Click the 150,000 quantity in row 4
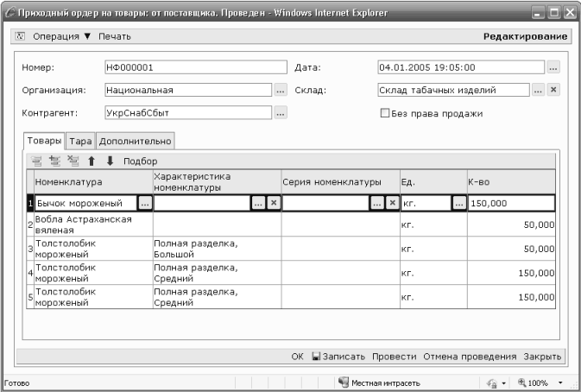 [511, 273]
